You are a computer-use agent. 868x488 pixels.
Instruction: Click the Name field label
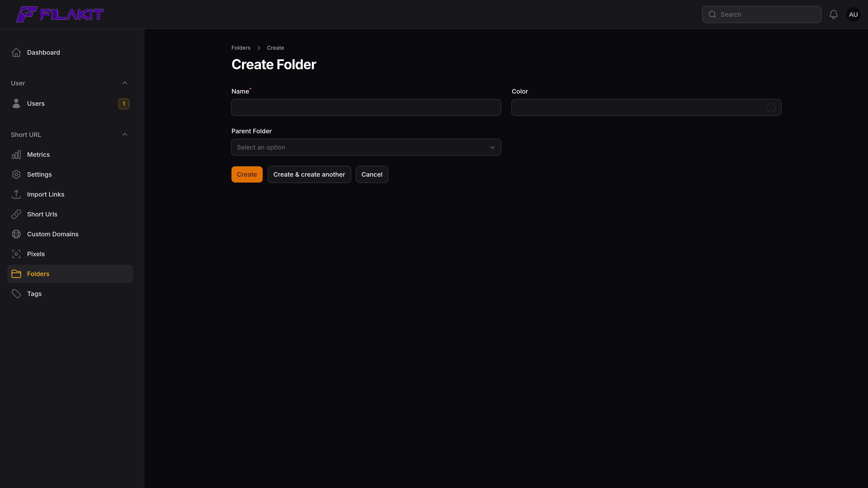[240, 91]
